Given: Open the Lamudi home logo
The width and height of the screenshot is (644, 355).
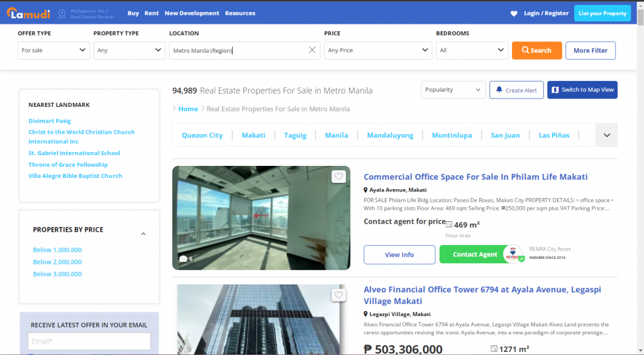Looking at the screenshot, I should [x=28, y=14].
